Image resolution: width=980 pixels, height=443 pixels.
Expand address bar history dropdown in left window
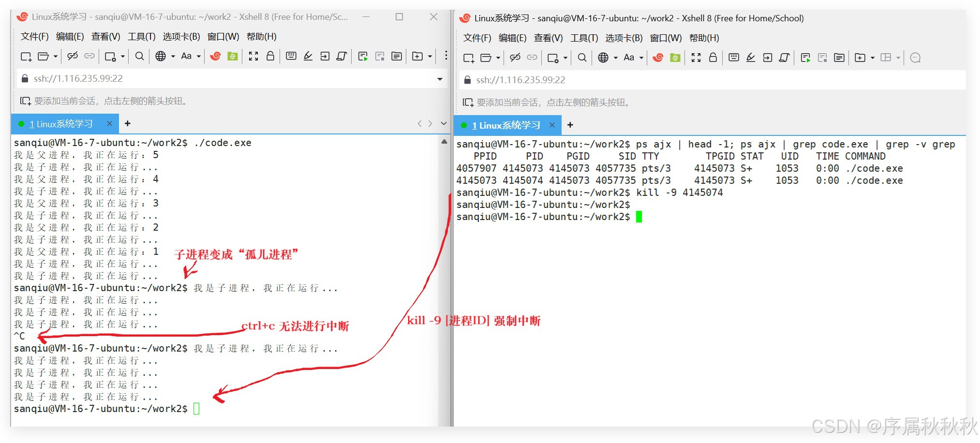click(440, 79)
